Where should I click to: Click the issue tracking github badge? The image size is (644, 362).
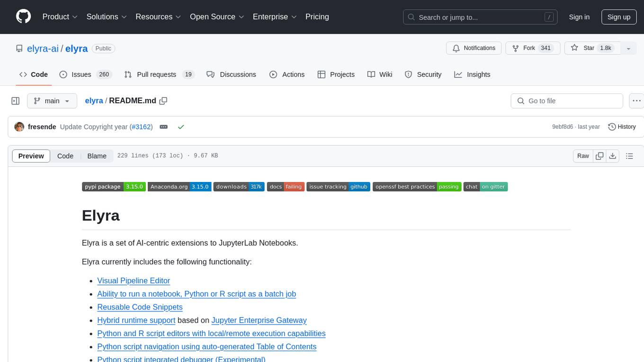pos(338,187)
